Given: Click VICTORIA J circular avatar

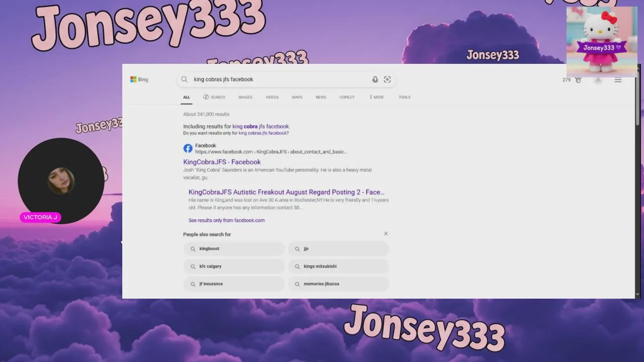Looking at the screenshot, I should point(61,181).
